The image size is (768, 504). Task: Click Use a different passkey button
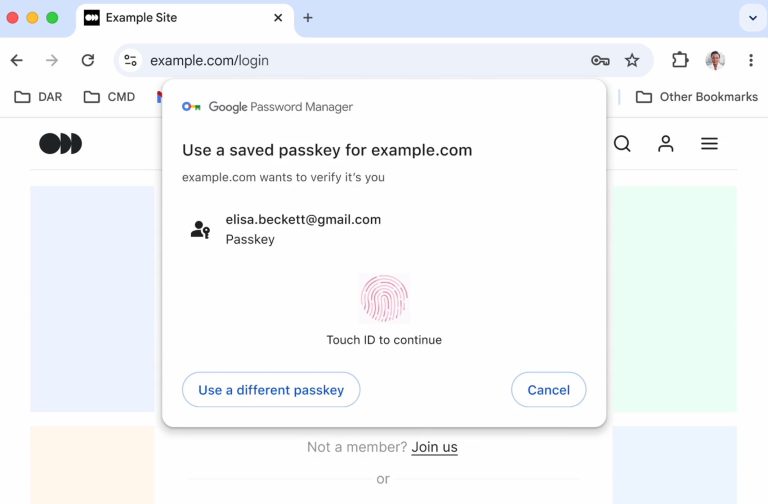point(271,390)
